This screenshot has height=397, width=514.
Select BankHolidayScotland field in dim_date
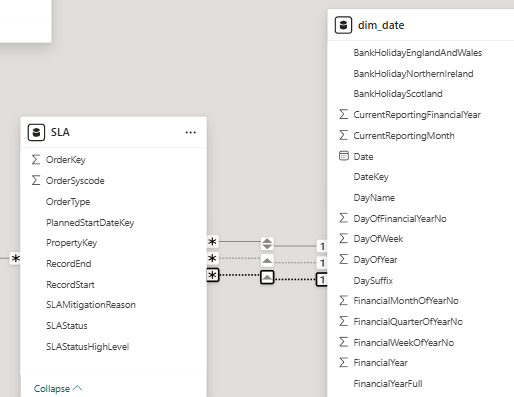[x=398, y=94]
